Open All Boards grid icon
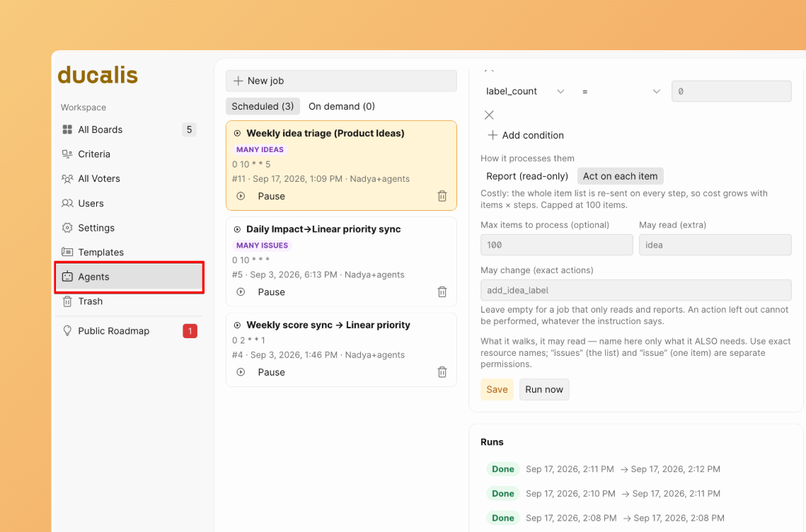This screenshot has height=532, width=806. point(67,129)
